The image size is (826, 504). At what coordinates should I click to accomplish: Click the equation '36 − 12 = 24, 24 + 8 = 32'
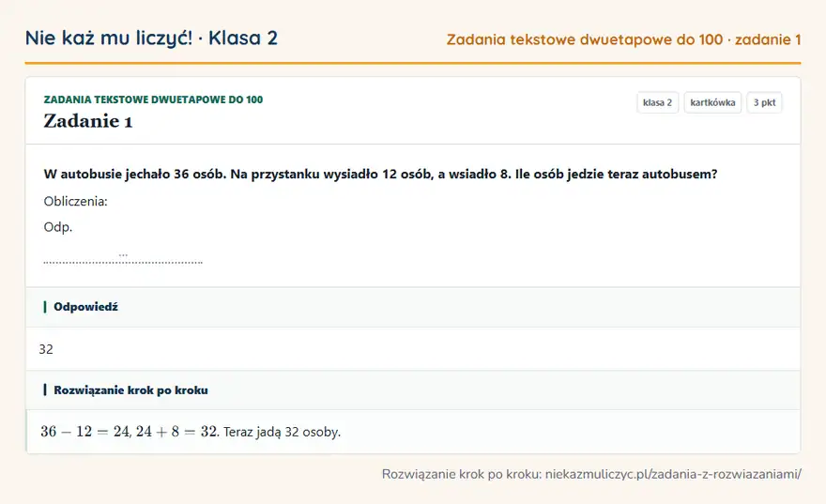tap(130, 432)
